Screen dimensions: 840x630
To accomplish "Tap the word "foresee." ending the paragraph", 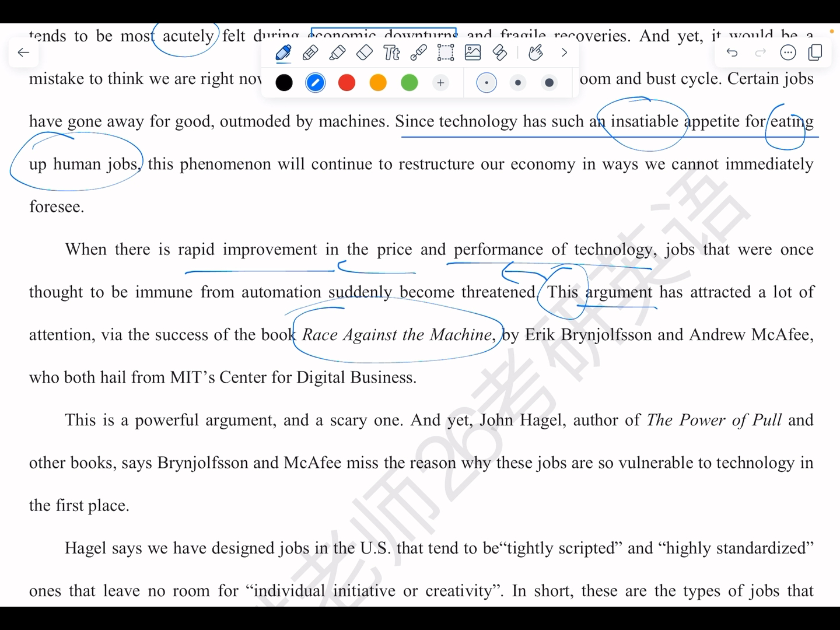I will [57, 206].
